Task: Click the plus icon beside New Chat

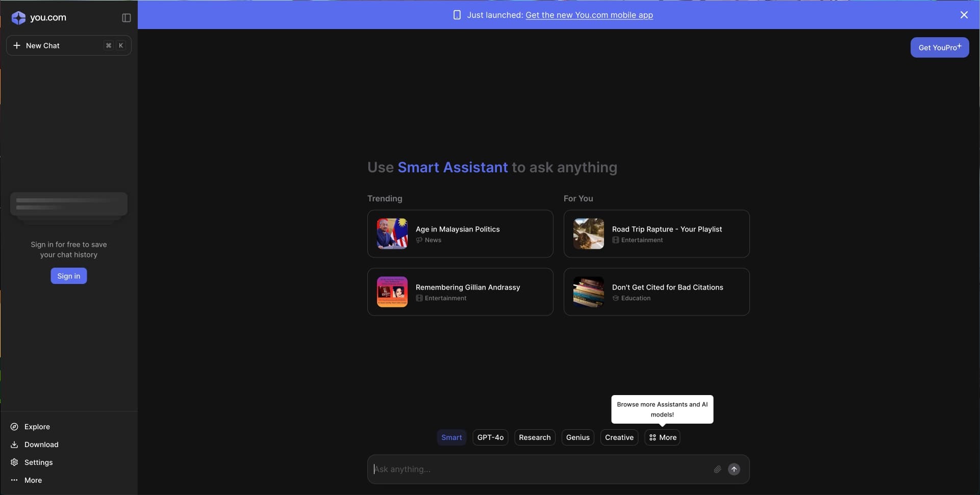Action: (17, 45)
